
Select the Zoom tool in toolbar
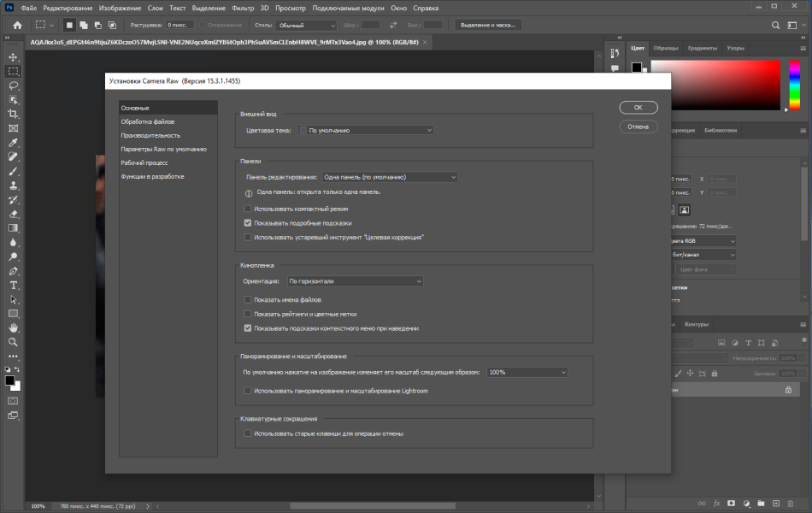coord(14,342)
